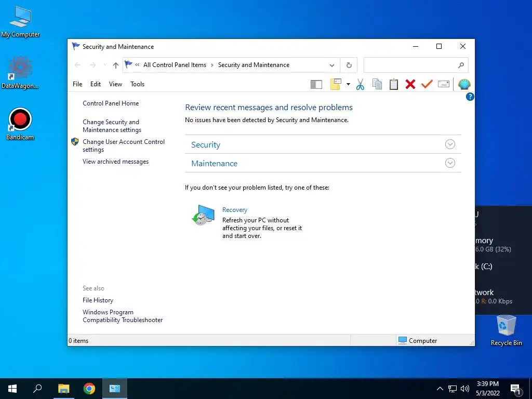Select Bandicam desktop shortcut
Image resolution: width=532 pixels, height=399 pixels.
pos(20,124)
